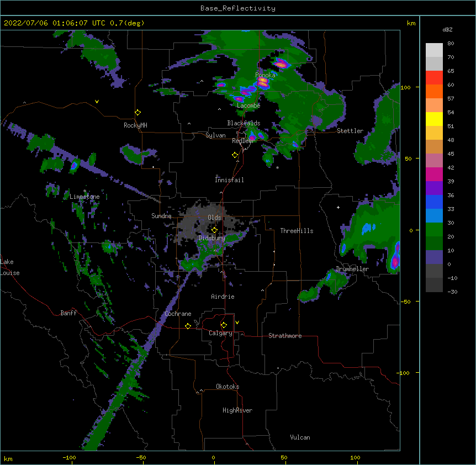Click the km unit label at bottom left
This screenshot has height=465, width=476.
[x=8, y=459]
